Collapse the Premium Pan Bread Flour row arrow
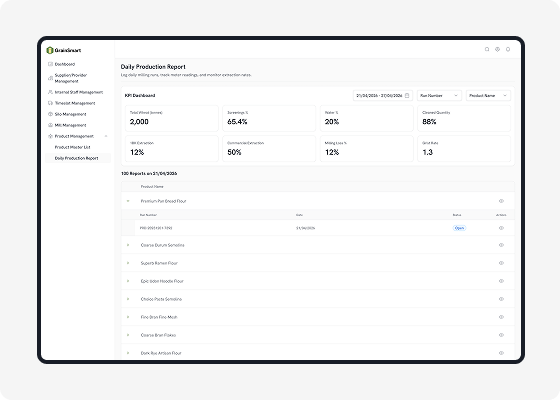 click(x=128, y=201)
